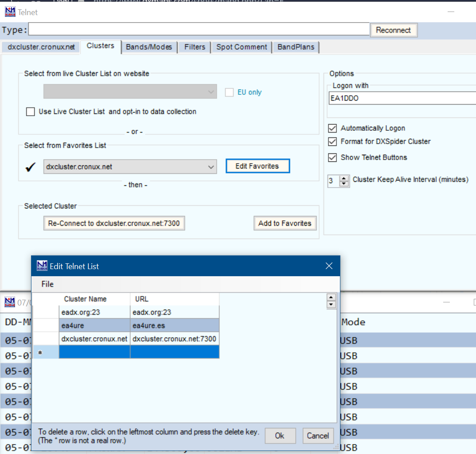476x454 pixels.
Task: Click the Keep Alive Interval value field
Action: (x=334, y=181)
